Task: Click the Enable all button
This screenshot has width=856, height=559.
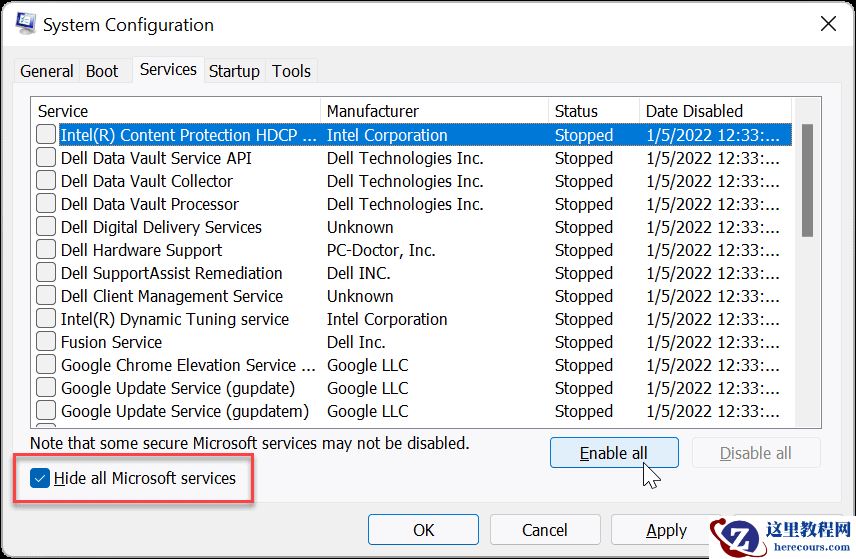Action: click(614, 453)
